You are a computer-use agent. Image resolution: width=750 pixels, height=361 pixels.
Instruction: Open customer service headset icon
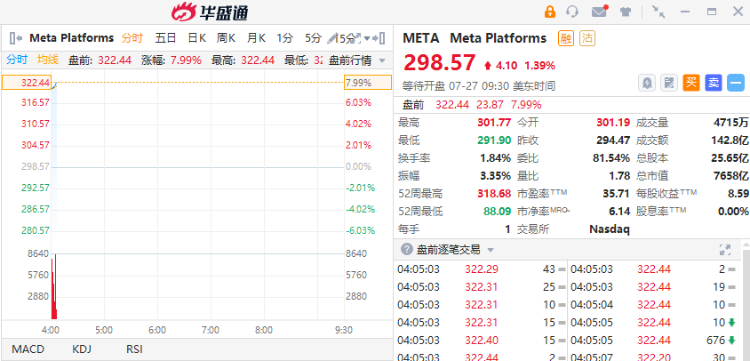tap(572, 11)
